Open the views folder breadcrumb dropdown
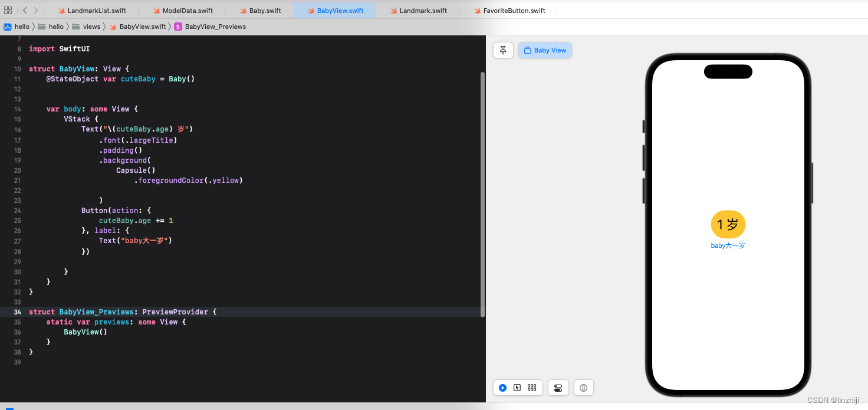This screenshot has height=410, width=868. 91,27
